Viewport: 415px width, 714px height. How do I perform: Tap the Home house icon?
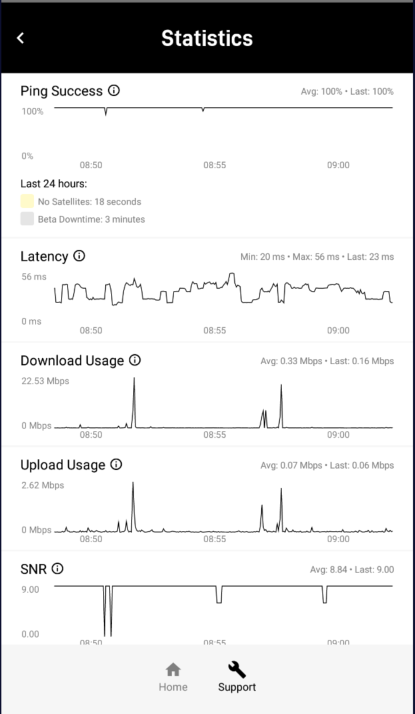coord(173,669)
